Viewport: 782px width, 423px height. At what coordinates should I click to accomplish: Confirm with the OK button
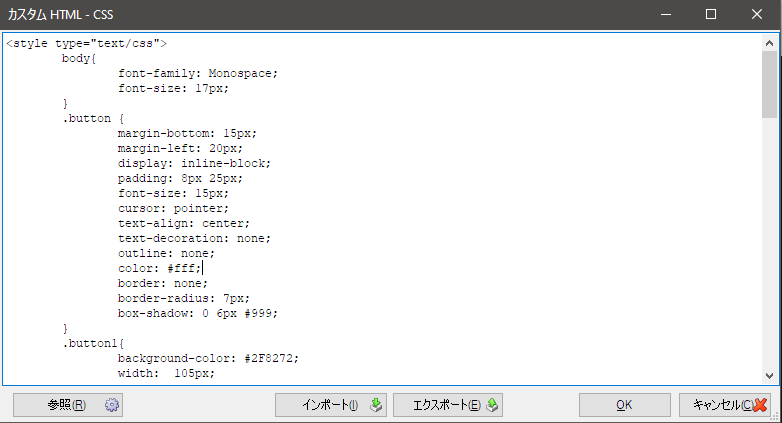624,405
